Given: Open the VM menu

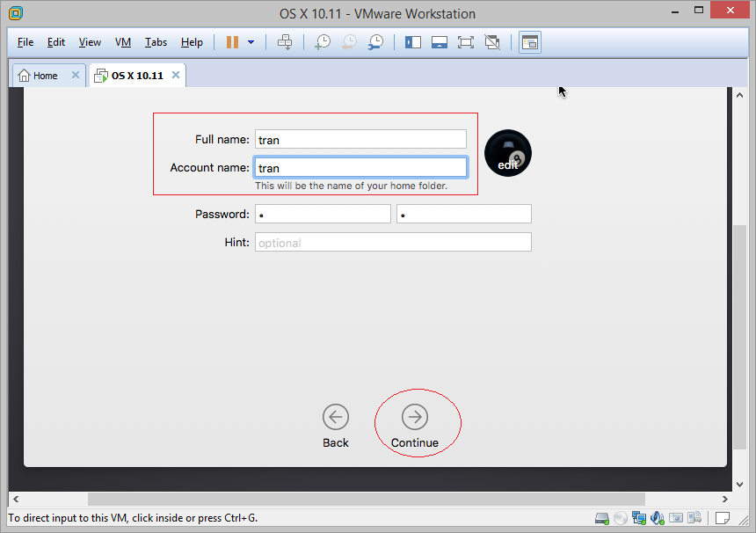Looking at the screenshot, I should tap(123, 42).
